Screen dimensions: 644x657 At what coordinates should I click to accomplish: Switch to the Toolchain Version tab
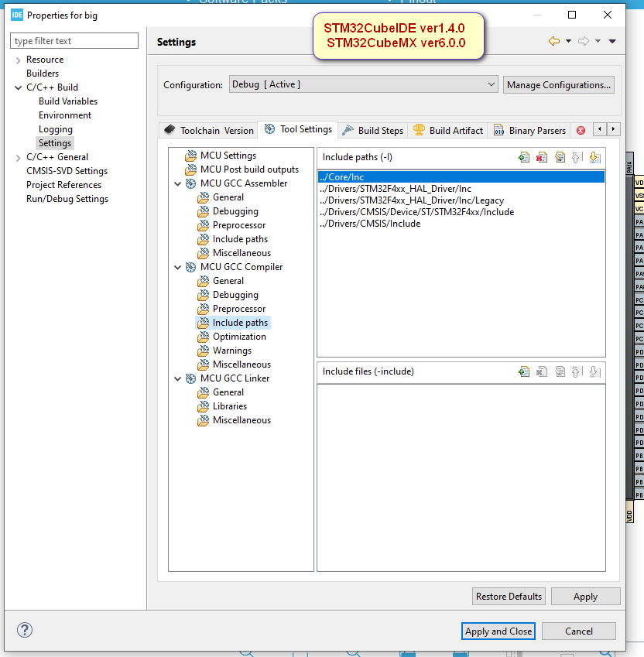click(209, 130)
